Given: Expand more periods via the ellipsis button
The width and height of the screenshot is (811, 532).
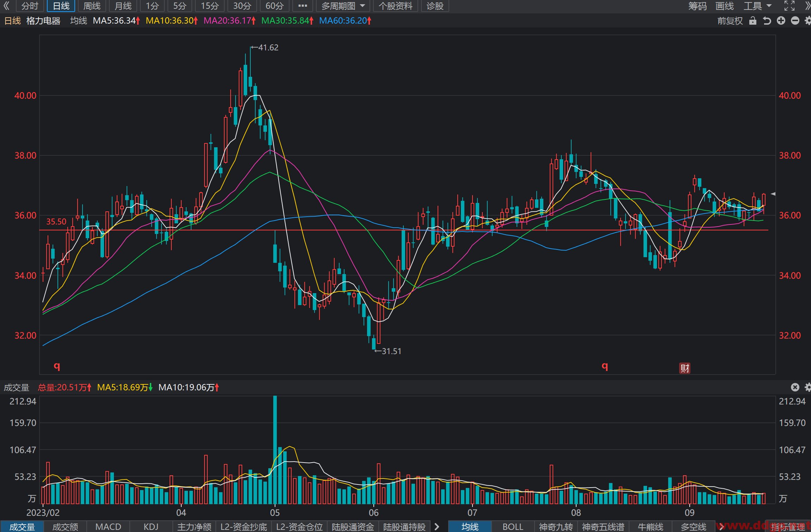Looking at the screenshot, I should click(303, 6).
